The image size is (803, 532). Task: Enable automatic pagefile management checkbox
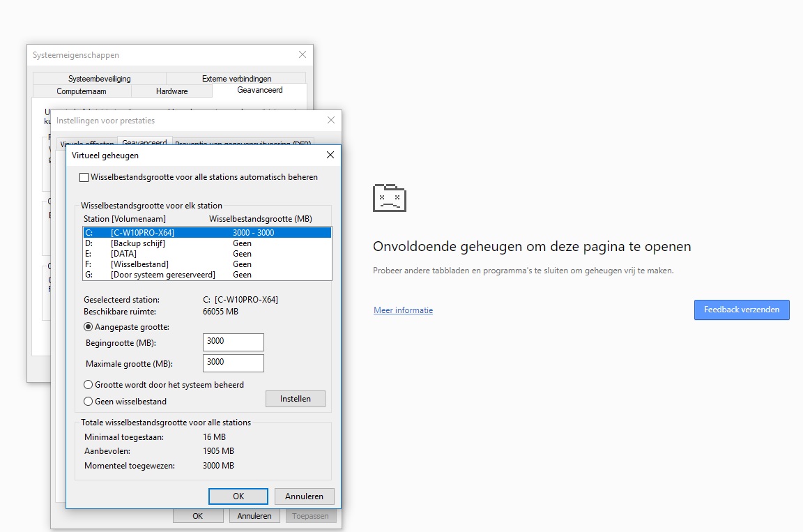pyautogui.click(x=84, y=178)
